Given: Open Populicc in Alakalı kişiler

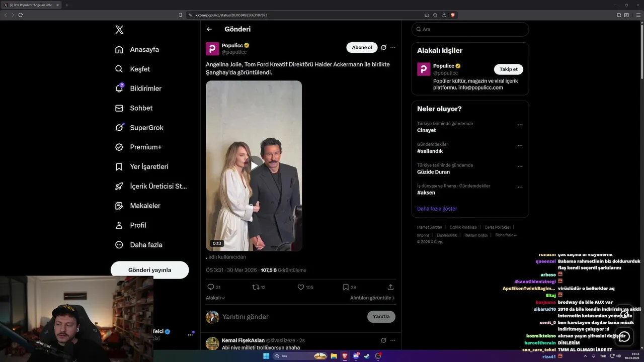Looking at the screenshot, I should (444, 66).
